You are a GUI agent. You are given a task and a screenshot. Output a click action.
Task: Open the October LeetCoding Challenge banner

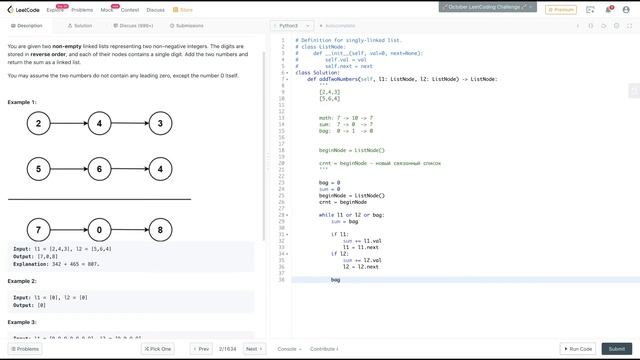[x=487, y=7]
